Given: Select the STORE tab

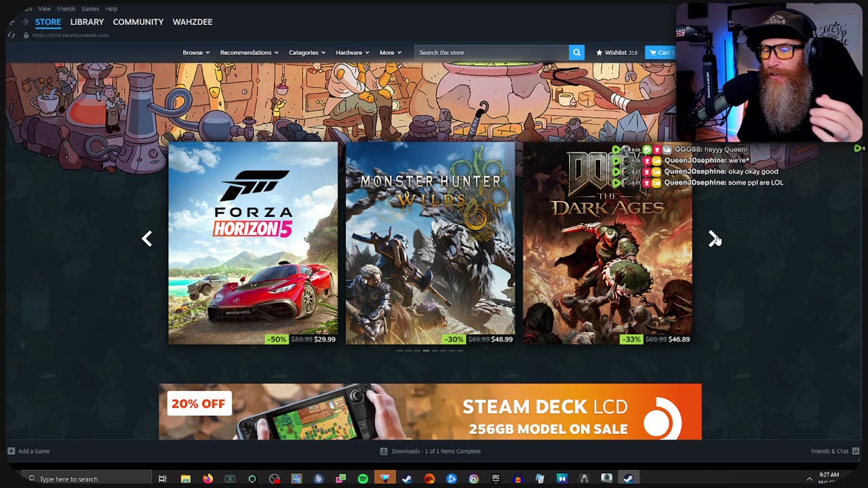Looking at the screenshot, I should [48, 22].
